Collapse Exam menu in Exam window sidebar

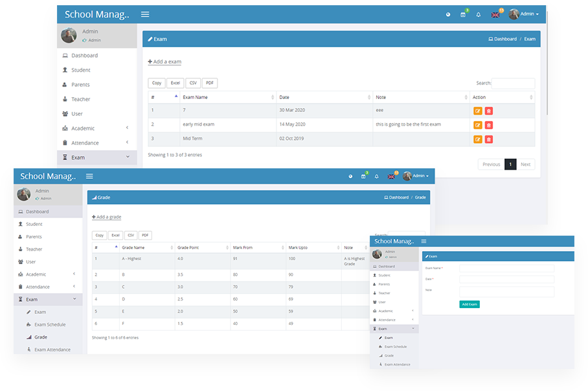(x=96, y=157)
